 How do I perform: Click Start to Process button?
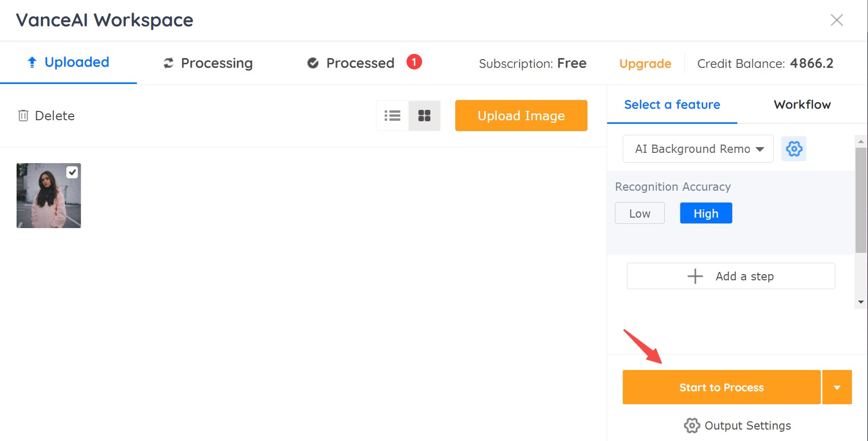[722, 387]
